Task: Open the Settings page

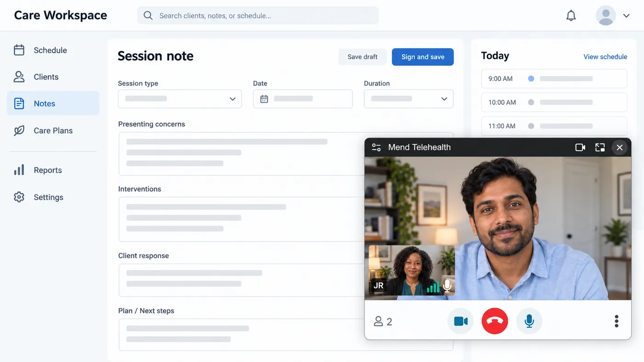Action: pos(53,197)
